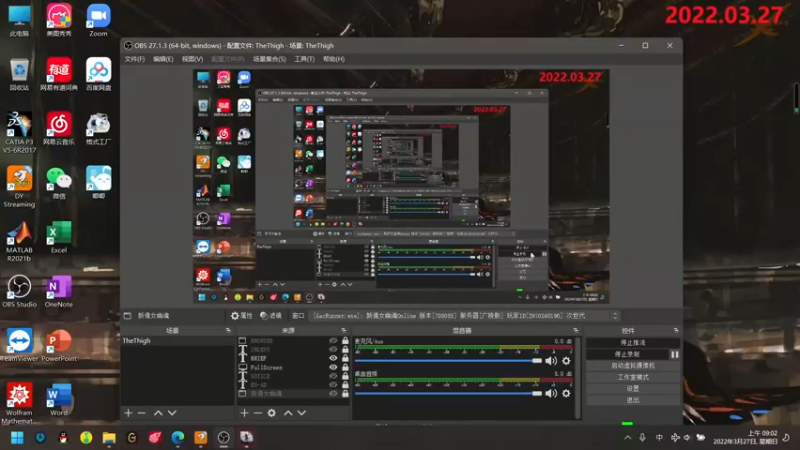Image resolution: width=800 pixels, height=450 pixels.
Task: Open 滤镜 filters on source toolbar
Action: [271, 316]
